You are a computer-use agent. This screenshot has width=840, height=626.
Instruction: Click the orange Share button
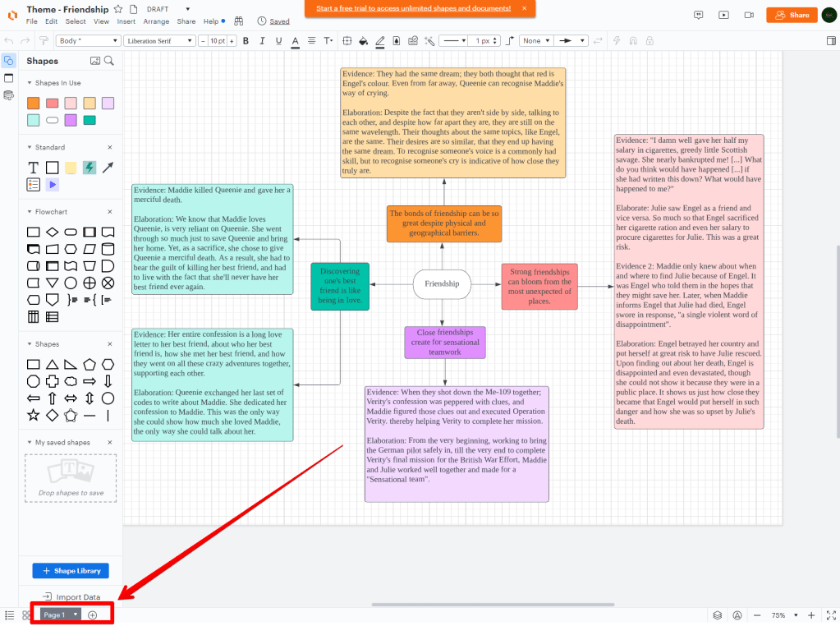pos(791,15)
